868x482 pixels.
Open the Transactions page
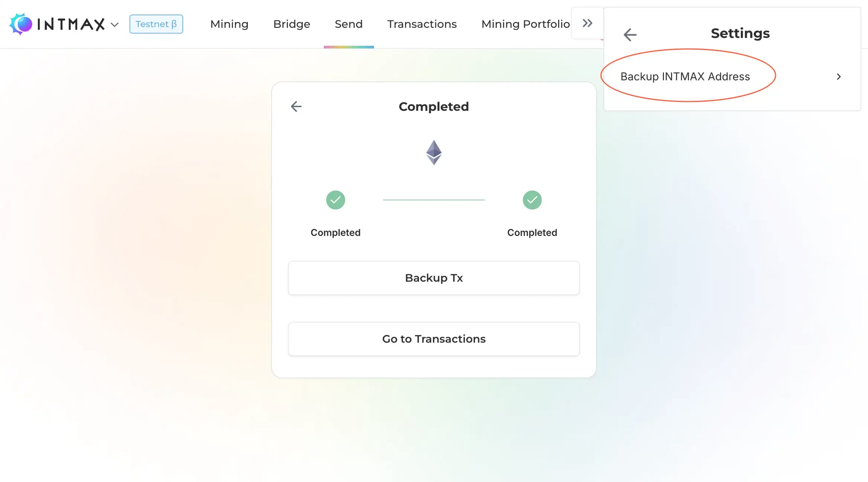click(422, 24)
